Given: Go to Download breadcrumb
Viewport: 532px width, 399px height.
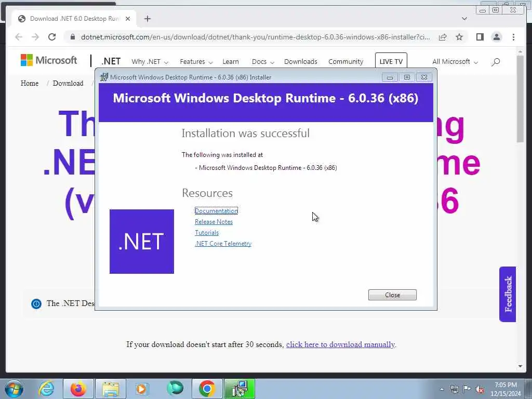Looking at the screenshot, I should 68,83.
